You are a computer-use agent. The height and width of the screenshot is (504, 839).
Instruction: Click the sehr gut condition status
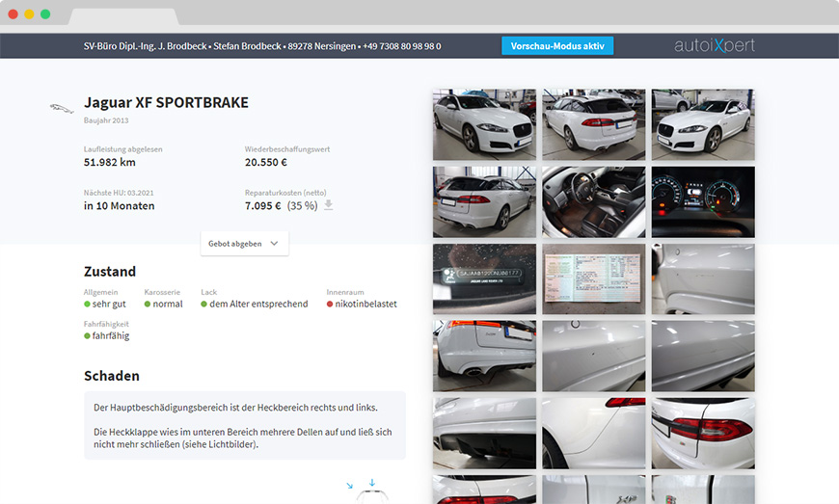105,304
